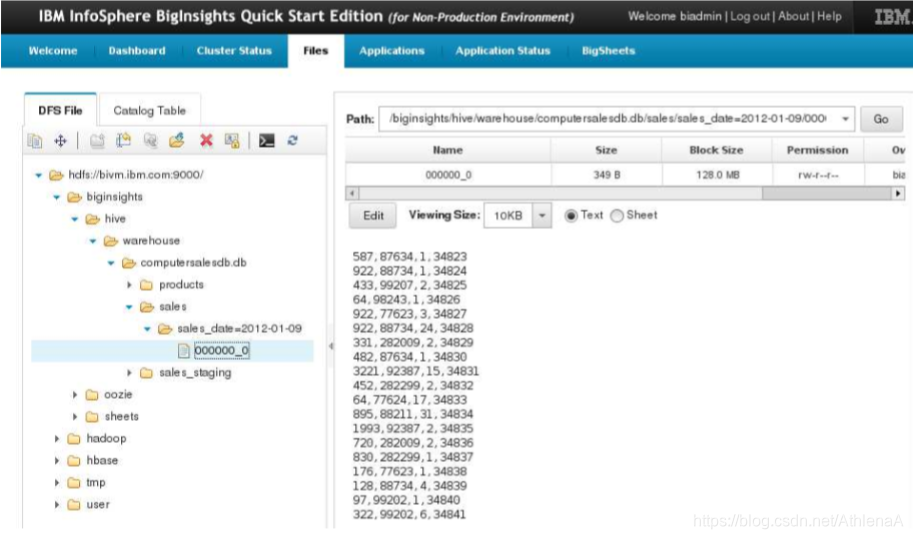Expand the products tree node
The width and height of the screenshot is (913, 539).
[129, 285]
